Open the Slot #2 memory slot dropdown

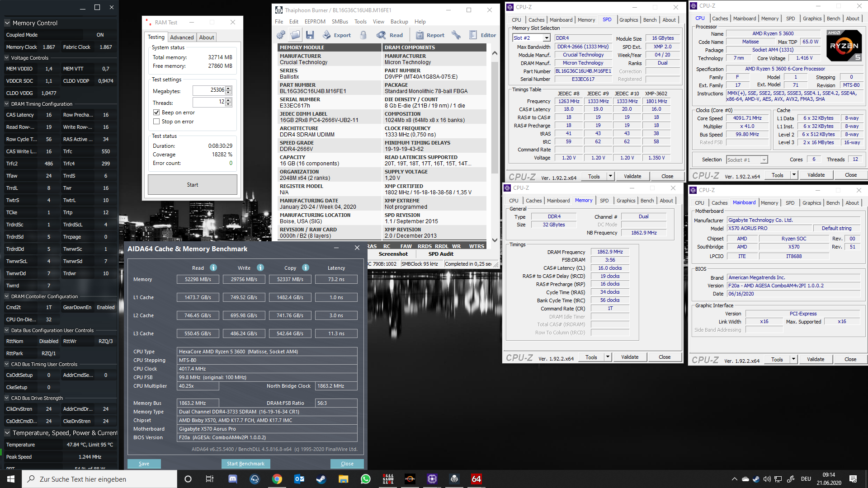[x=547, y=38]
